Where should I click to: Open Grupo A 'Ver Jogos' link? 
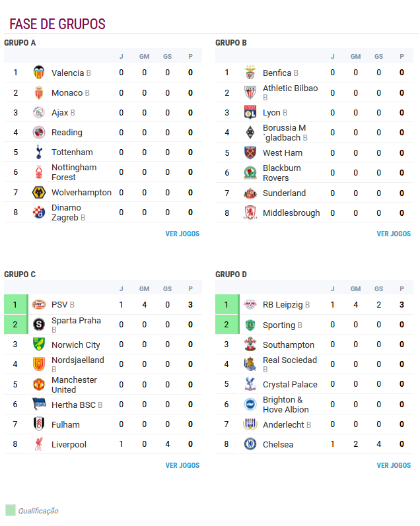[182, 234]
